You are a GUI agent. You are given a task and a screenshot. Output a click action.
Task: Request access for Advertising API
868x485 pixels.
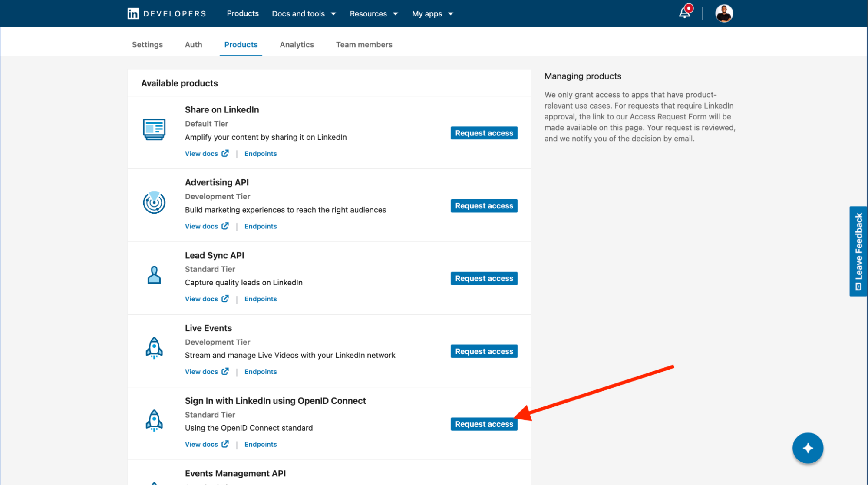click(484, 206)
